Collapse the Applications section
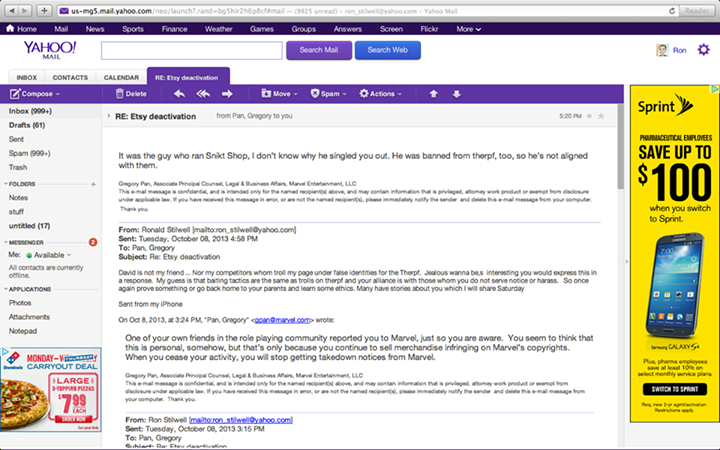 [x=6, y=289]
